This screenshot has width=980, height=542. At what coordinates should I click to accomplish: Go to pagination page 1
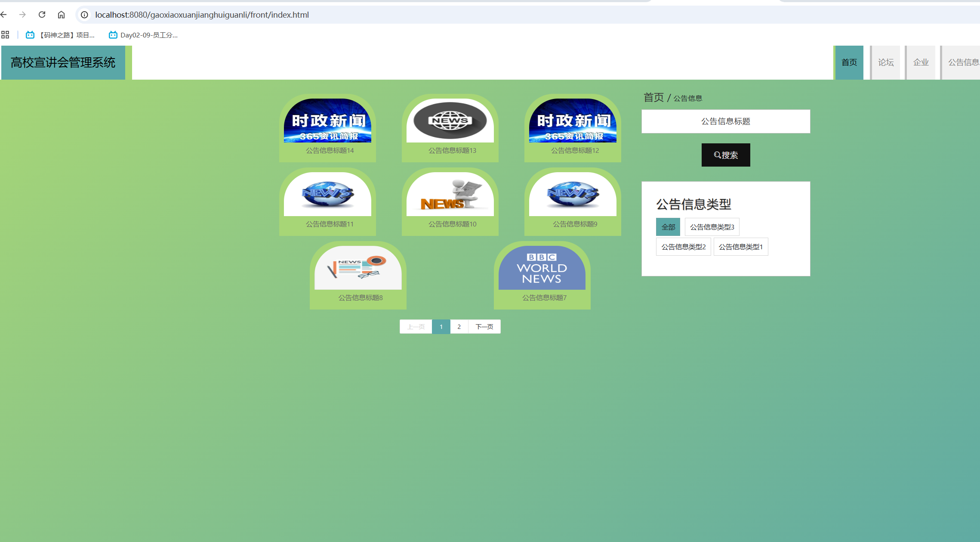[x=441, y=327]
